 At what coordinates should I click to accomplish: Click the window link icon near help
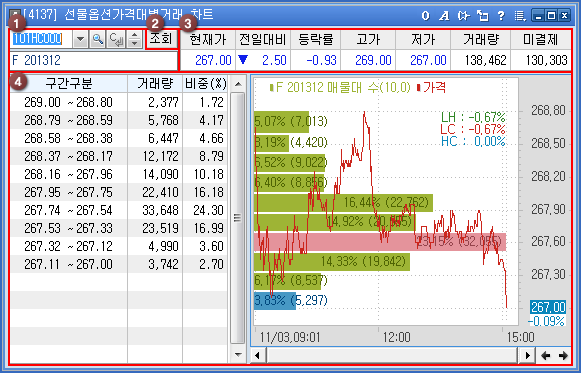pyautogui.click(x=482, y=16)
